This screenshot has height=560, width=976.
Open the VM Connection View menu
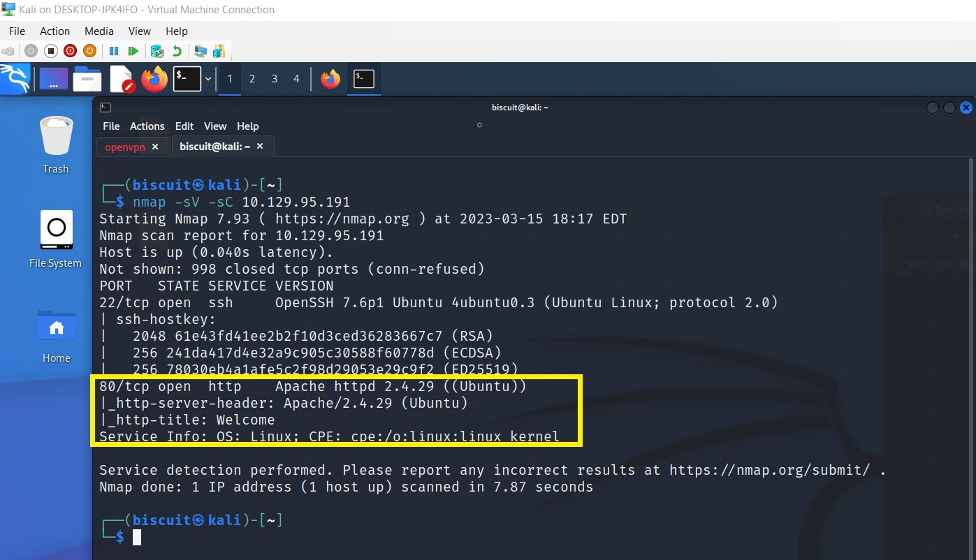(140, 31)
